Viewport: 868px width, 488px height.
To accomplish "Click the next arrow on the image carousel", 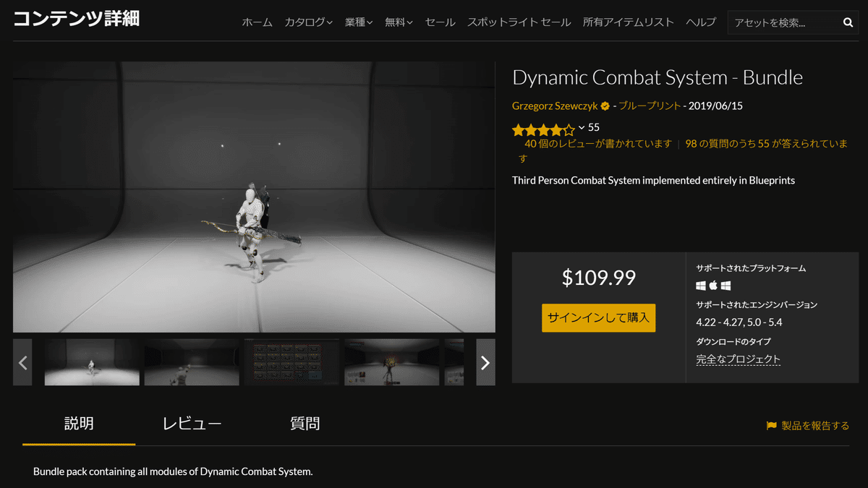I will point(485,362).
